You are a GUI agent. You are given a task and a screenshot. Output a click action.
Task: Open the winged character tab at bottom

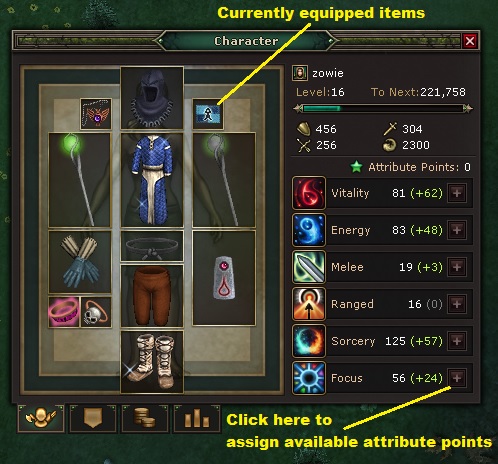pos(41,418)
